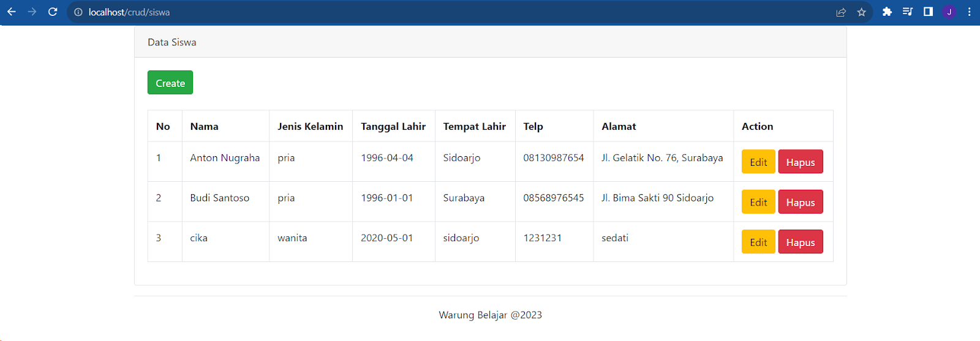
Task: Select the name Budi Santoso
Action: [220, 198]
